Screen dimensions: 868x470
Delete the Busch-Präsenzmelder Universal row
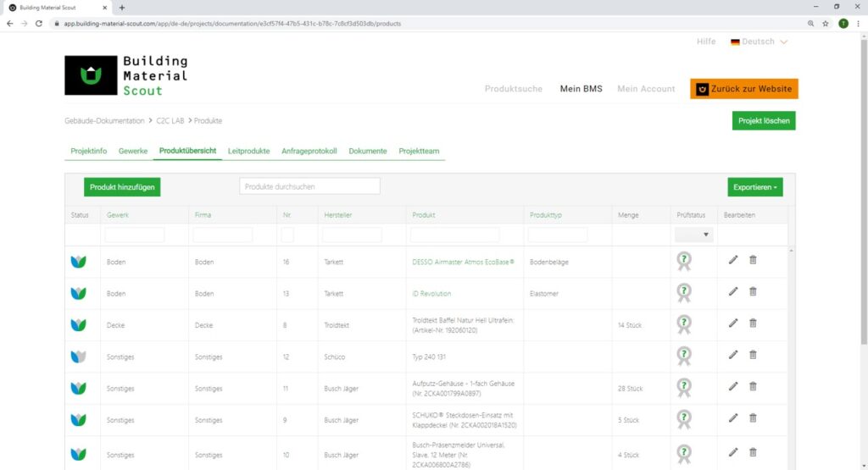coord(753,452)
